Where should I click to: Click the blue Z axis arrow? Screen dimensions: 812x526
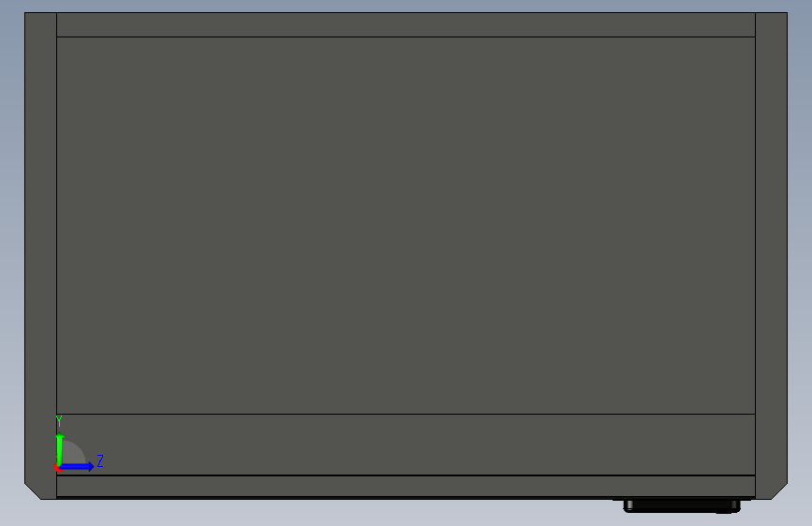tap(78, 466)
